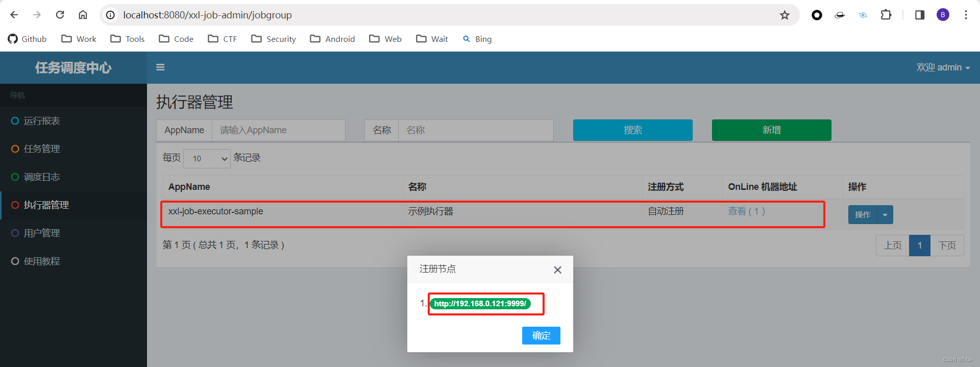Open the Android bookmarks folder
This screenshot has width=980, height=367.
click(x=332, y=39)
